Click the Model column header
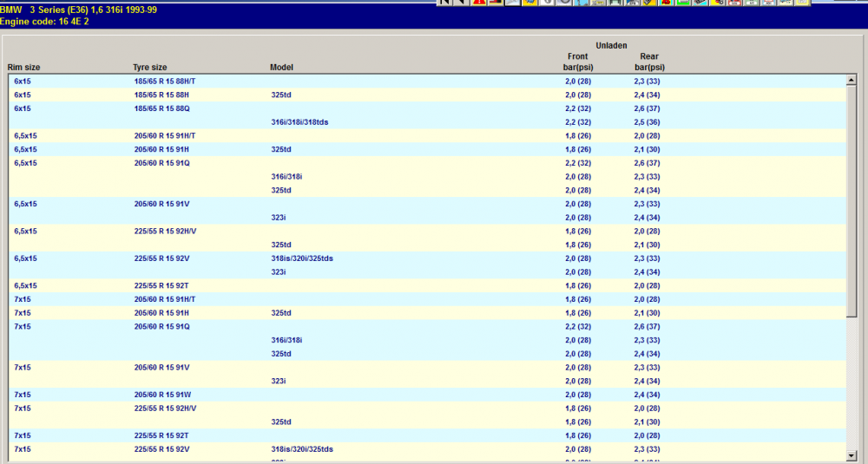This screenshot has width=868, height=464. (x=281, y=68)
